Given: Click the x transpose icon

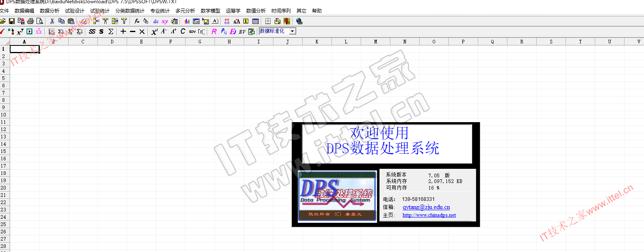Looking at the screenshot, I should coord(20,31).
